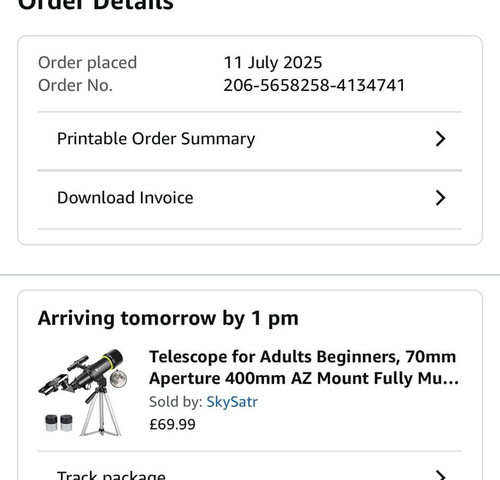Open the Telescope for Adults Beginners product title
The width and height of the screenshot is (500, 480).
tap(304, 367)
